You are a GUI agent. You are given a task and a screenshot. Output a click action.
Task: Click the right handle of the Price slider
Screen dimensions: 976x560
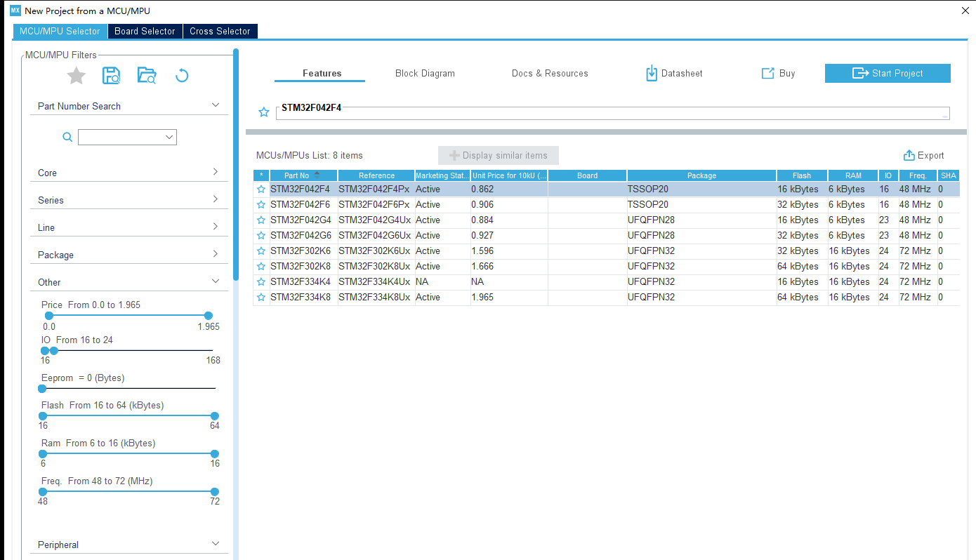coord(208,316)
